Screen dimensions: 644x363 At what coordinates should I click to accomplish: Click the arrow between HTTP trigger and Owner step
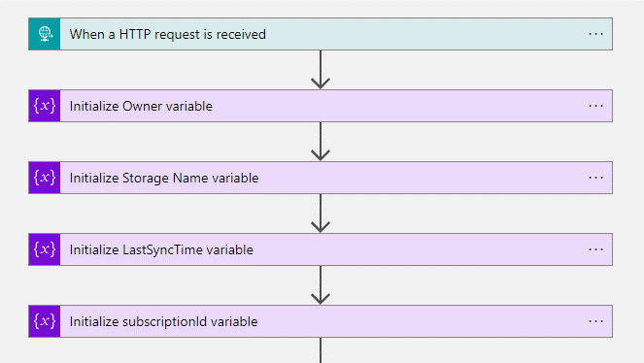(x=321, y=70)
